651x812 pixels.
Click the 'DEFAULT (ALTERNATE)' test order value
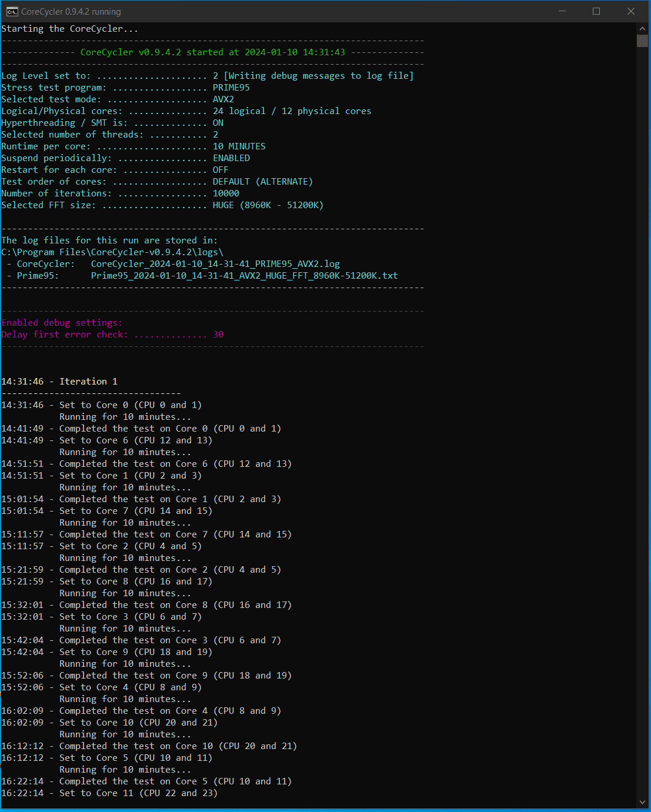click(x=263, y=182)
